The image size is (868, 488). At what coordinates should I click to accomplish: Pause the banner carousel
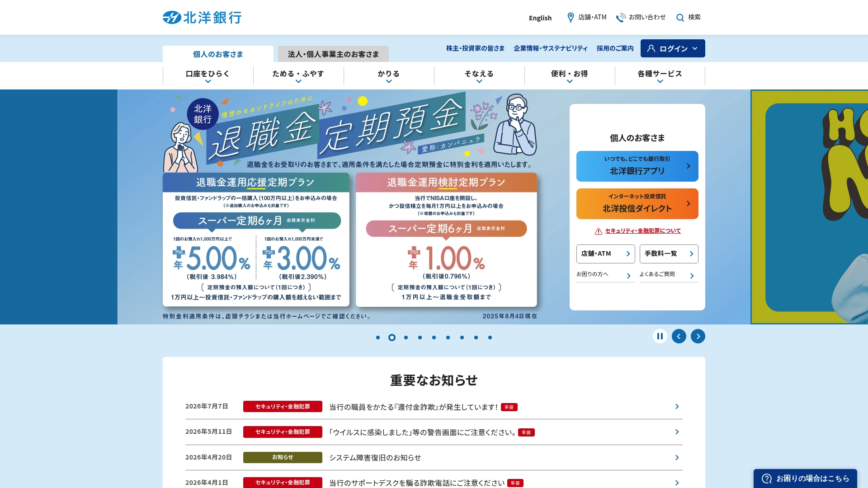pyautogui.click(x=660, y=336)
